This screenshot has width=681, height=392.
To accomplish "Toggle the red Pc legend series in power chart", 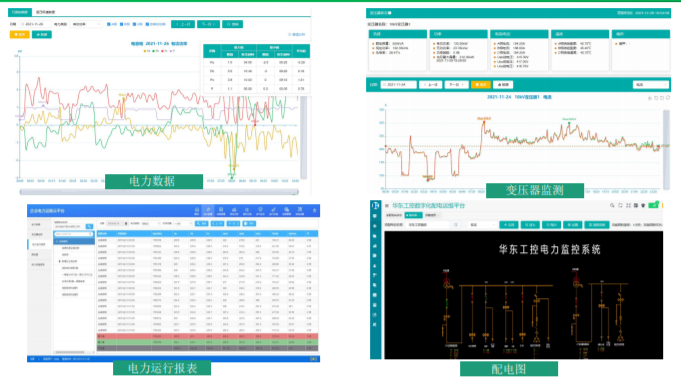I will point(164,51).
